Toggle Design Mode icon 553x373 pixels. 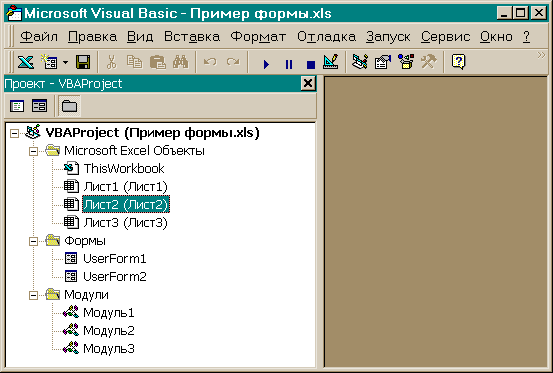click(331, 62)
